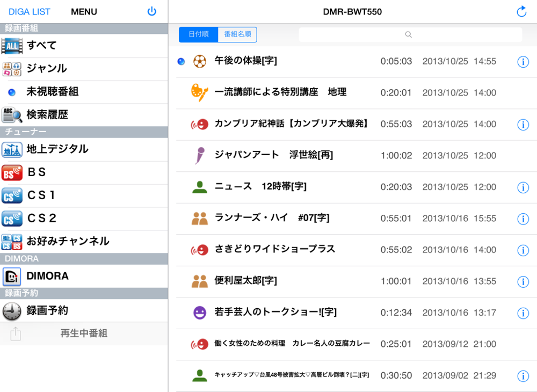537x392 pixels.
Task: Open ニュース 12時帯[字] recording
Action: point(357,187)
